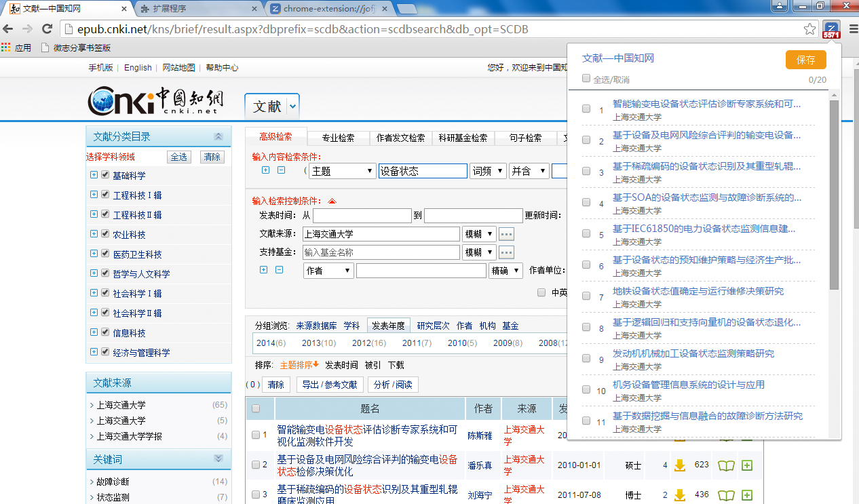This screenshot has width=859, height=504.
Task: Click the CNKI logo
Action: 155,102
